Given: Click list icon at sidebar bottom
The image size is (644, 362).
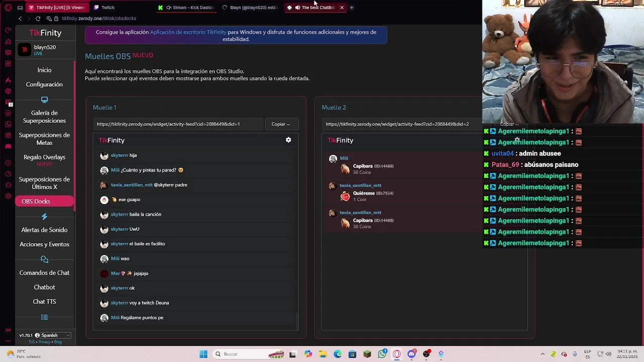Looking at the screenshot, I should (x=44, y=317).
